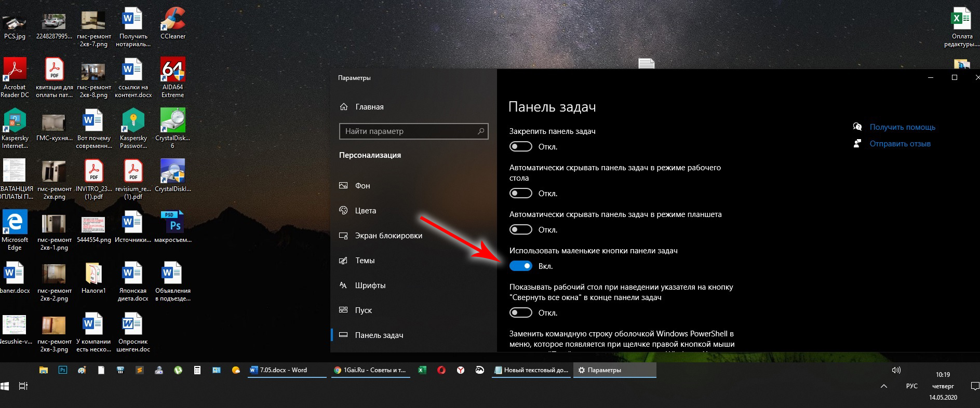
Task: Open File Explorer from the taskbar
Action: pos(44,370)
